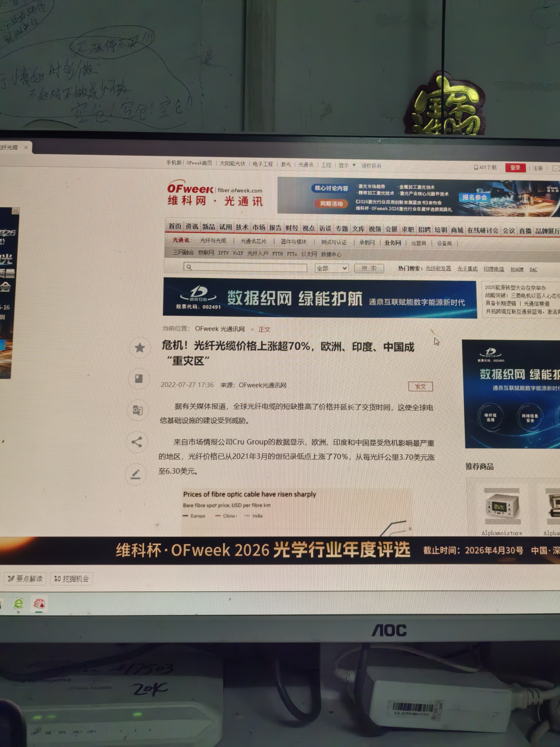Click the bookmark icon below the star
560x747 pixels.
point(139,379)
